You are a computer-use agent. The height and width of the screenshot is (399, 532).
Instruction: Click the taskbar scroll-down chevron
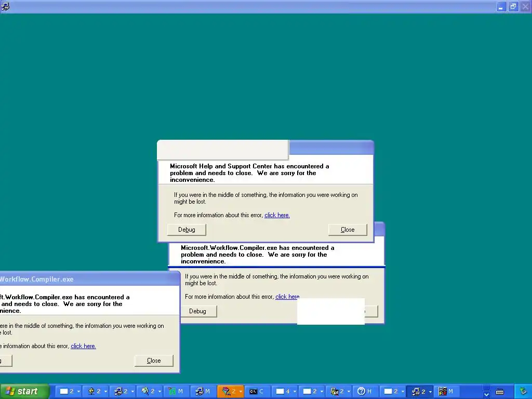click(x=486, y=395)
